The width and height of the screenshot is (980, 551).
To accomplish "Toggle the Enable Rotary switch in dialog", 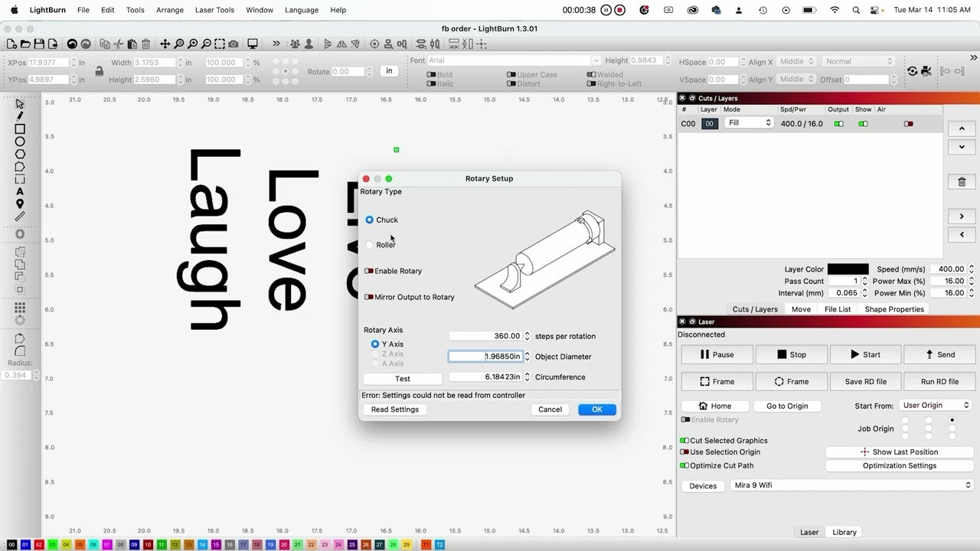I will click(369, 271).
